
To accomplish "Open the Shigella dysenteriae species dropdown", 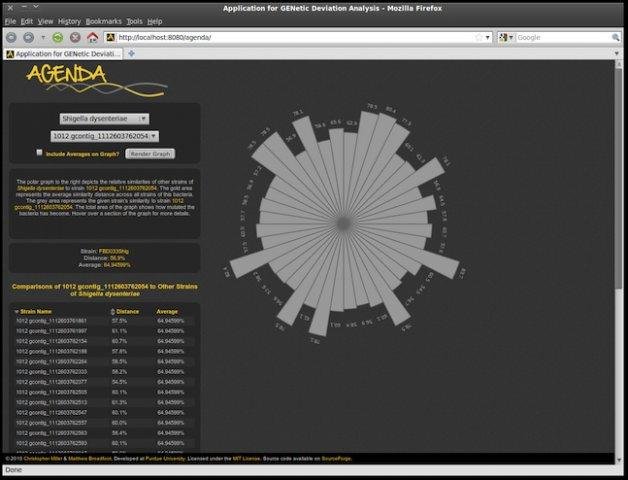I will click(104, 119).
